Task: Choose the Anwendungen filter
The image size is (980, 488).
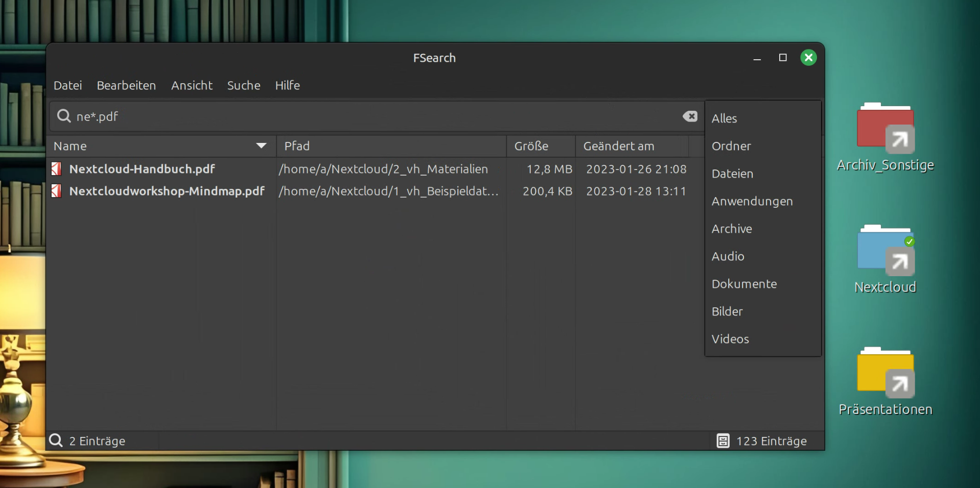Action: (763, 201)
